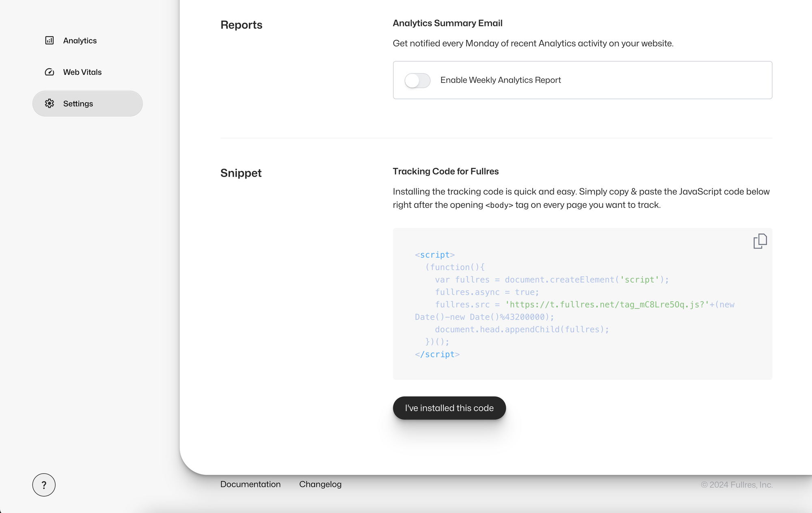Open the Documentation link
The height and width of the screenshot is (513, 812).
(x=251, y=484)
